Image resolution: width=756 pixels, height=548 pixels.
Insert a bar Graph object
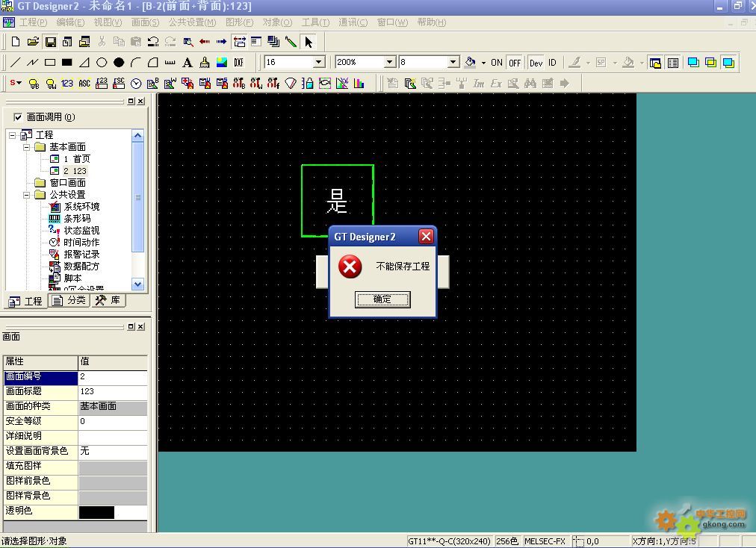coord(359,84)
